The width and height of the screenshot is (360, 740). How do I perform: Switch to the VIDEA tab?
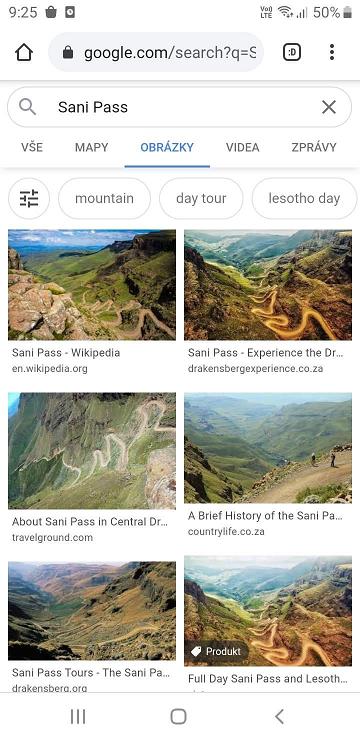[243, 147]
